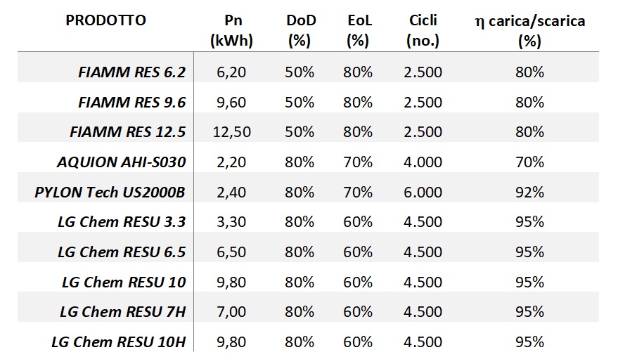The image size is (618, 364).
Task: Click the PRODOTTO column header
Action: (x=105, y=21)
